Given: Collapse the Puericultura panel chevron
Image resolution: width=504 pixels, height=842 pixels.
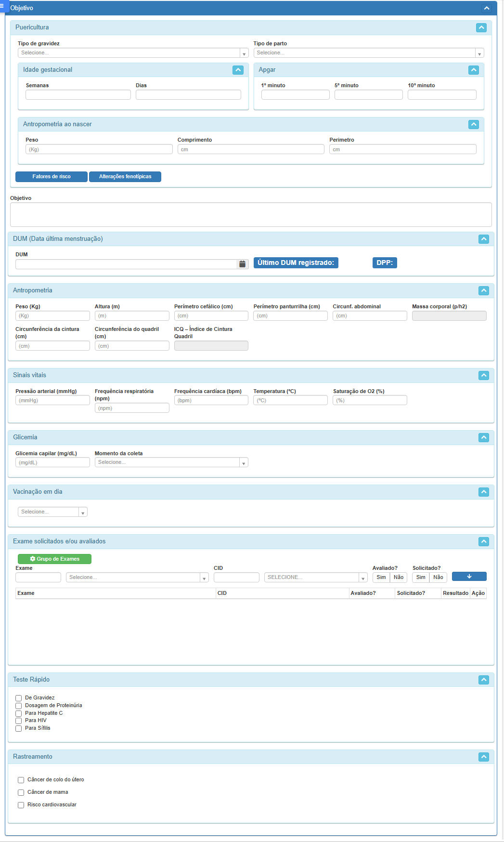Looking at the screenshot, I should 481,28.
